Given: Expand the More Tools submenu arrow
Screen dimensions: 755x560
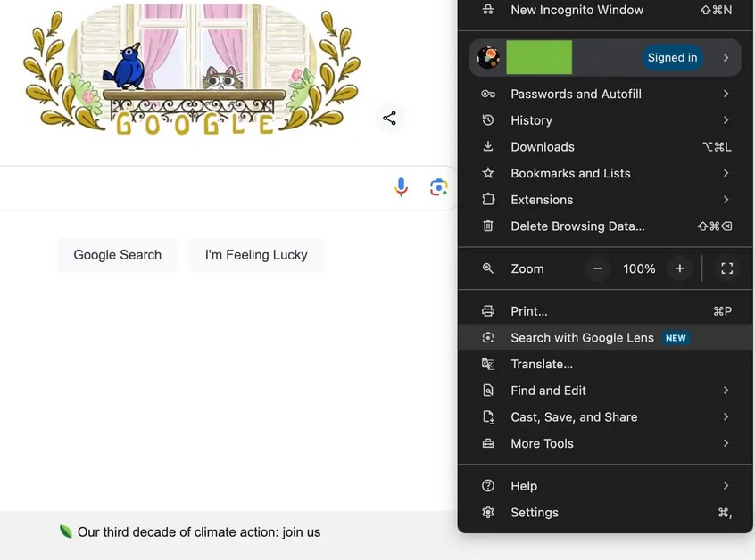Looking at the screenshot, I should [726, 443].
